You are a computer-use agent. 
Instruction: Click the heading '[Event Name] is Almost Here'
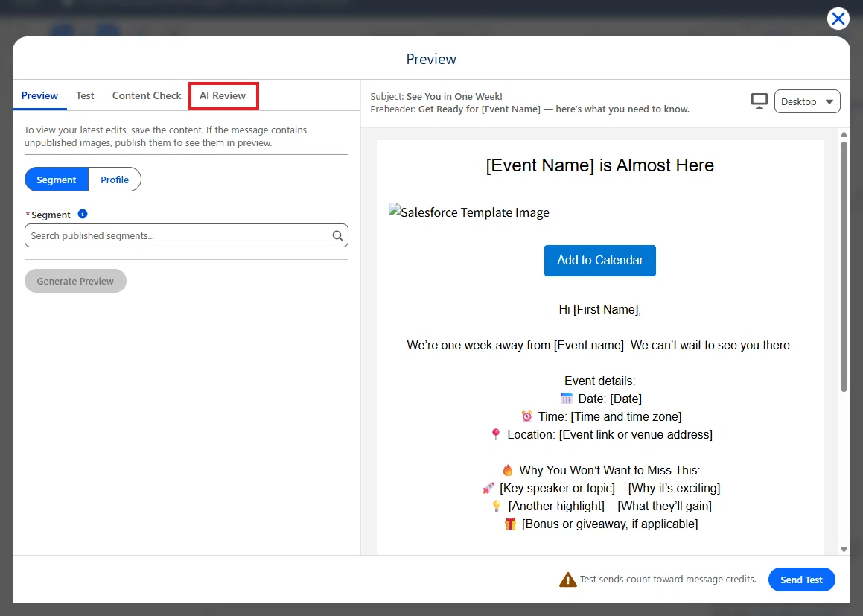(x=599, y=165)
